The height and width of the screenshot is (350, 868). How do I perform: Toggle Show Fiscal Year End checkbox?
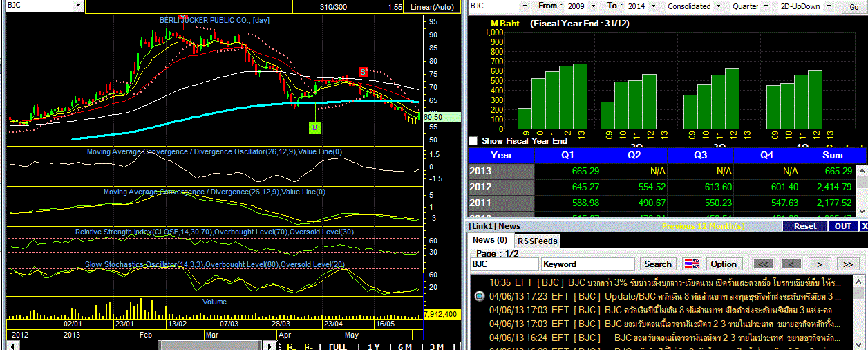[473, 140]
